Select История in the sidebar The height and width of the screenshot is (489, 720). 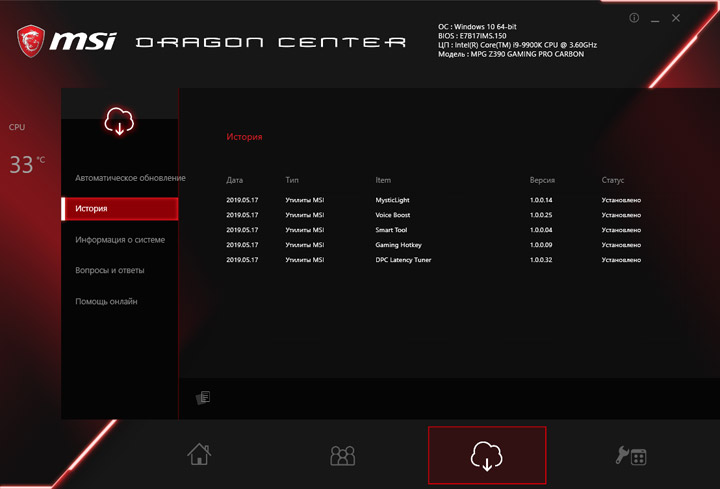coord(120,208)
